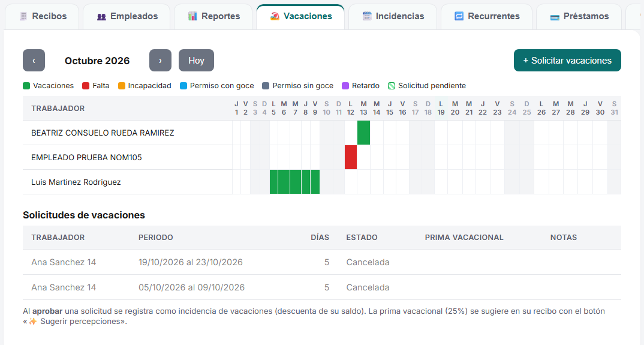
Task: Switch to the Empleados tab
Action: (x=127, y=16)
